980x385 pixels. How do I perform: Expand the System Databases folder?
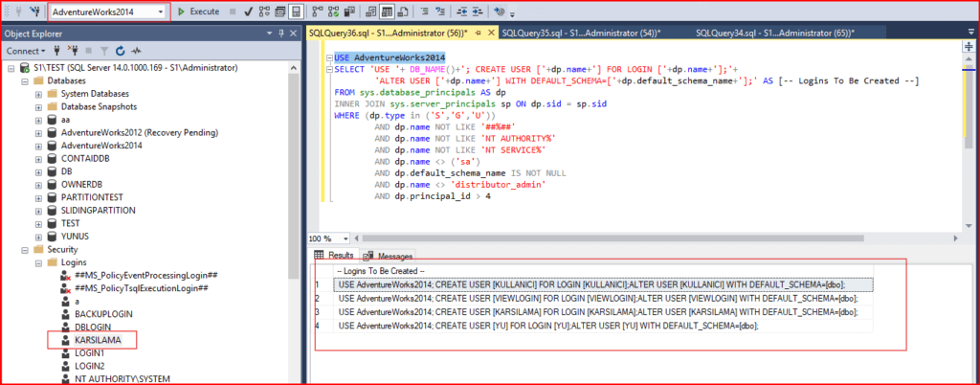pyautogui.click(x=38, y=93)
